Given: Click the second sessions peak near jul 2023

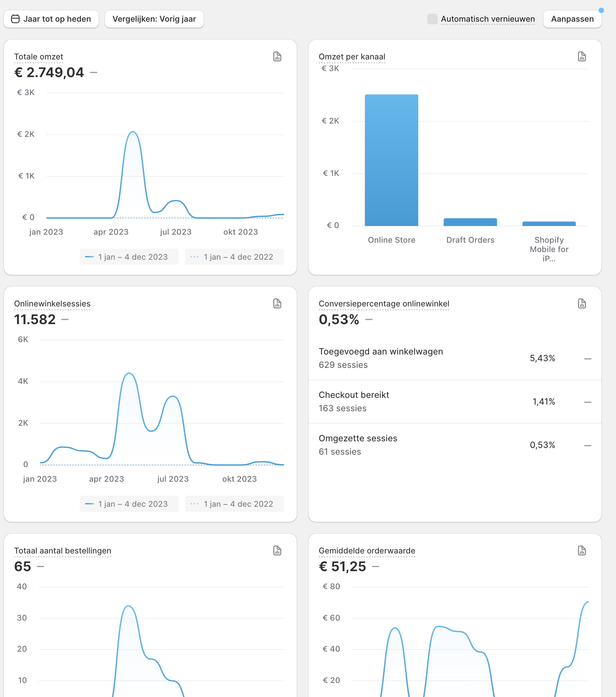Looking at the screenshot, I should coord(173,396).
